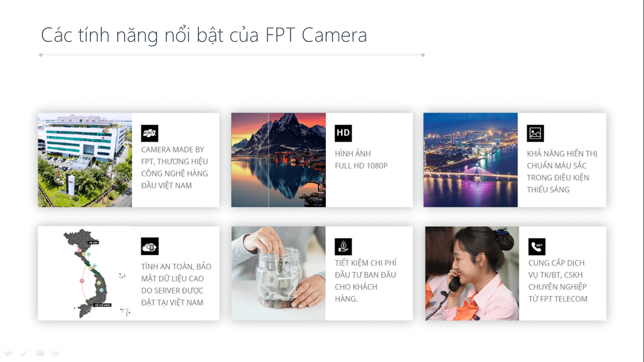644x362 pixels.
Task: Click the HD icon
Action: pos(343,133)
